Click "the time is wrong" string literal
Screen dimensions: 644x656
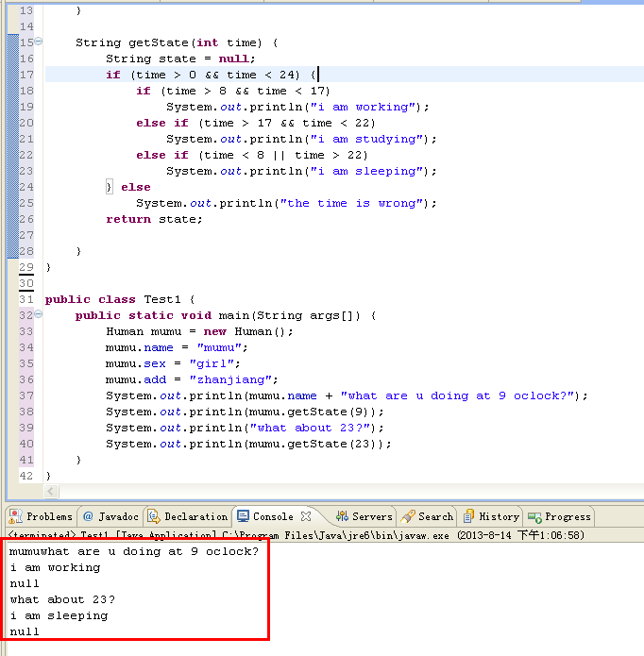click(351, 203)
